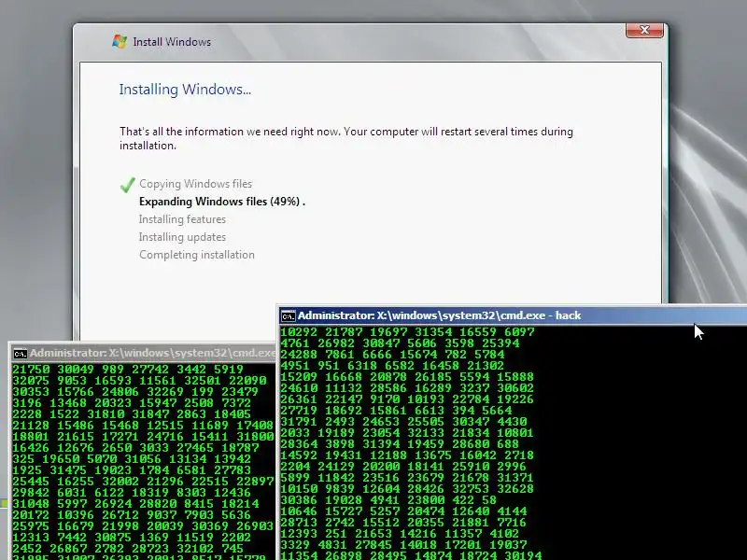Click number 31810 in background cmd window
747x560 pixels.
106,414
